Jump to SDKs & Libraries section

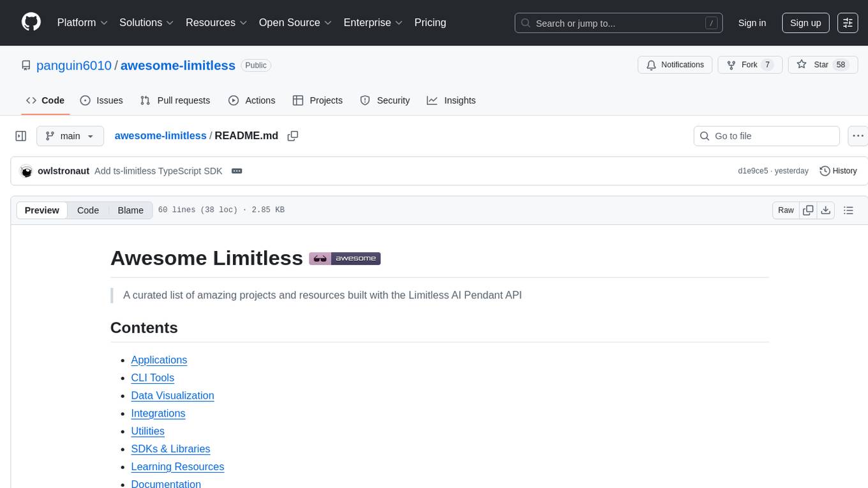tap(170, 449)
